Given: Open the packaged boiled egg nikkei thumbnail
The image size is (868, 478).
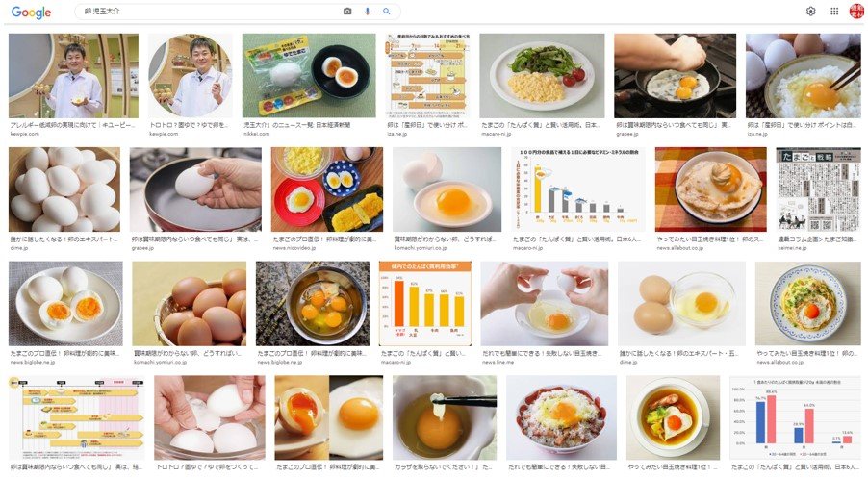Looking at the screenshot, I should [309, 76].
